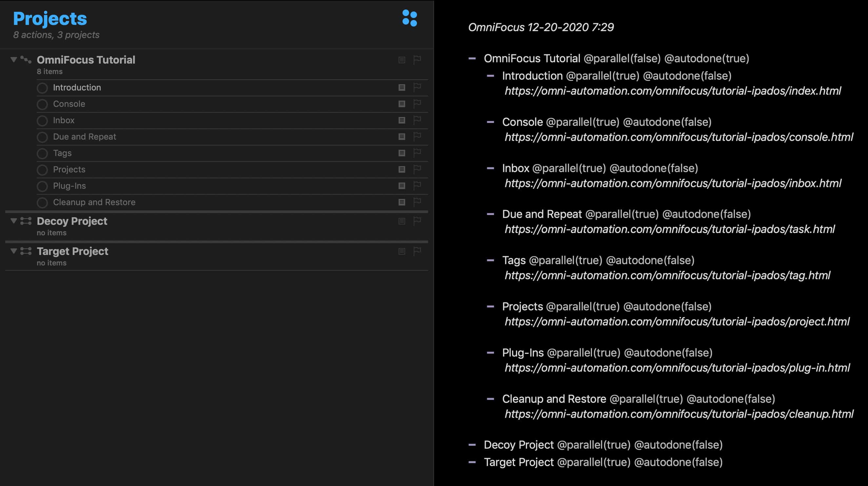
Task: Click the sequential project icon for OmniFocus Tutorial
Action: point(26,60)
